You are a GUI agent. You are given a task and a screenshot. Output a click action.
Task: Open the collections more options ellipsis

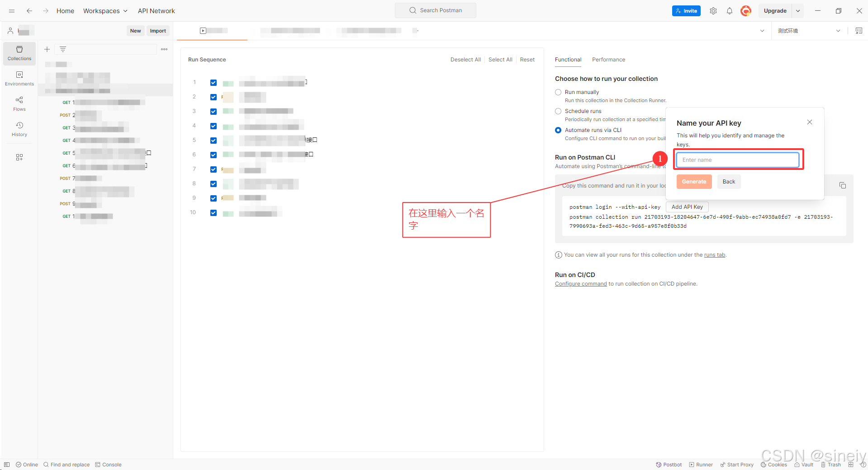point(164,49)
